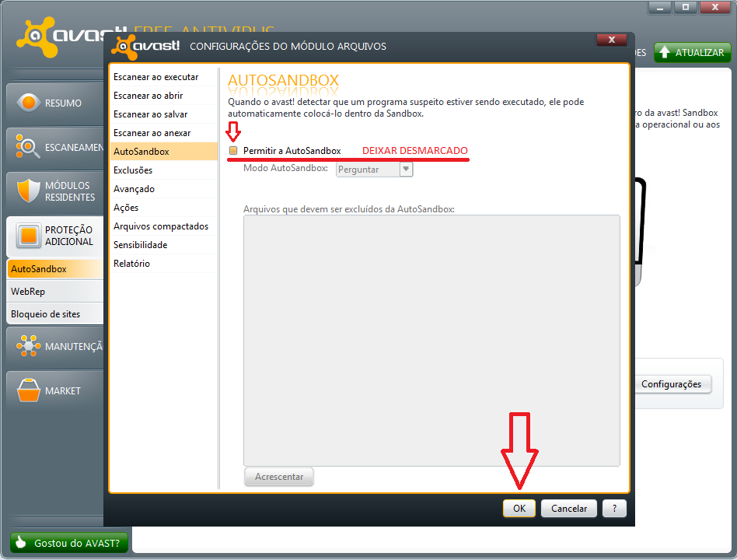The image size is (737, 560).
Task: Click the excluded files list area
Action: (431, 341)
